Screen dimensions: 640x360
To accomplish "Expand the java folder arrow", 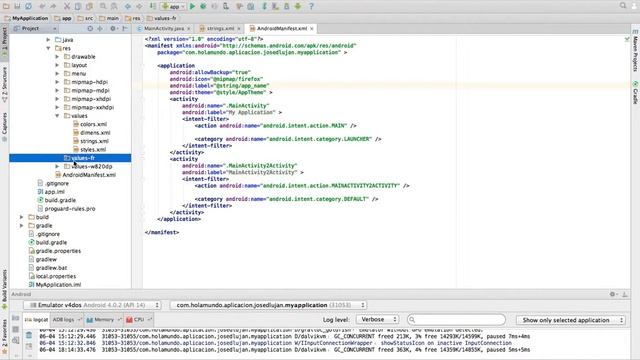I will coord(48,40).
